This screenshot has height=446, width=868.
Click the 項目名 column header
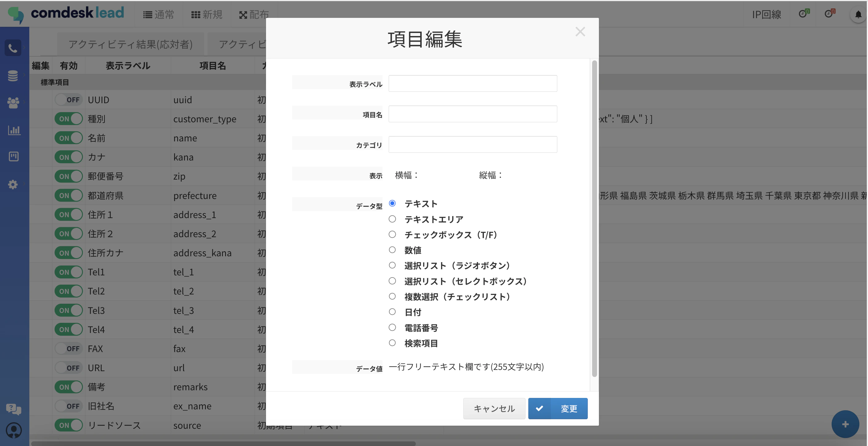pos(213,66)
